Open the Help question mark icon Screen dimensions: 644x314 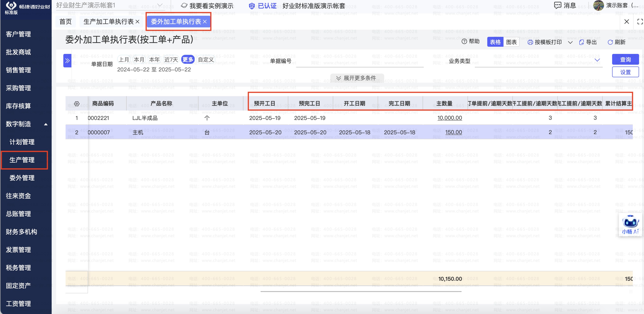tap(464, 42)
